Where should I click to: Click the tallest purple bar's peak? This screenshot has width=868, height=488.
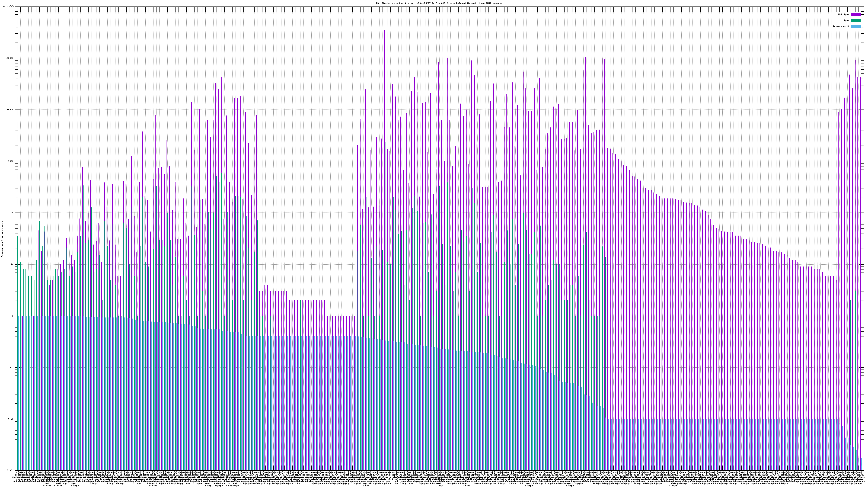coord(384,31)
